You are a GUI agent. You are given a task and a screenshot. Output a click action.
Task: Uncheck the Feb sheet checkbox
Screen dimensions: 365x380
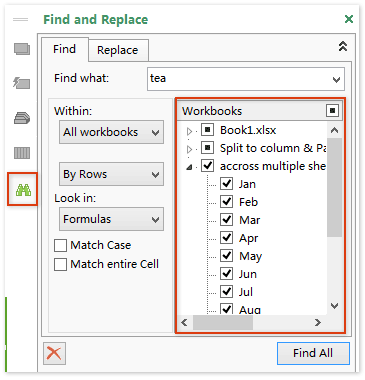[227, 201]
